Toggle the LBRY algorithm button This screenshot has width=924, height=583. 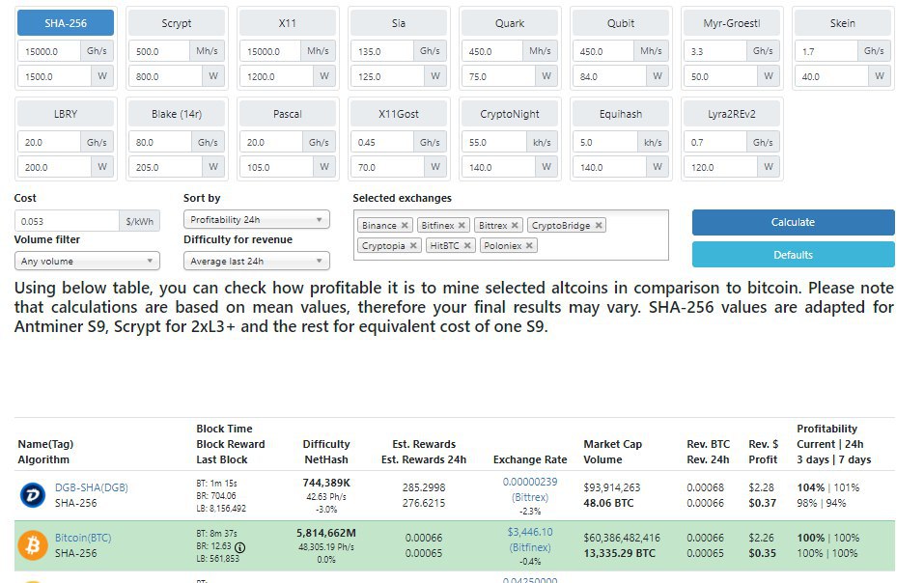point(66,114)
